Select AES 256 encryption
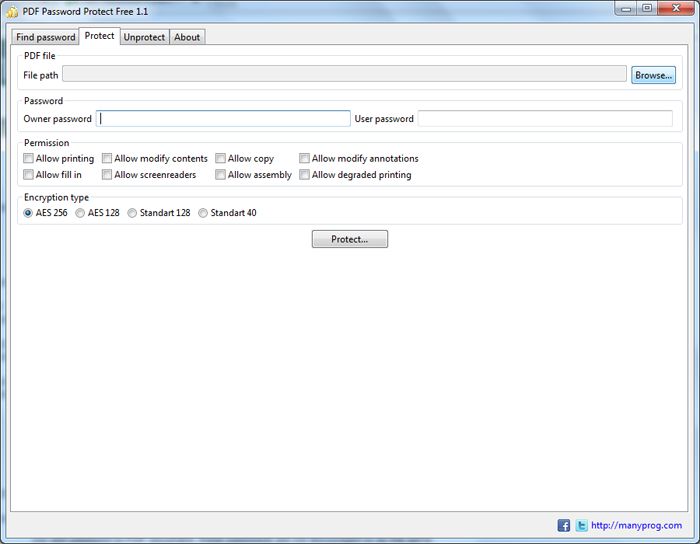This screenshot has height=544, width=700. (x=28, y=213)
